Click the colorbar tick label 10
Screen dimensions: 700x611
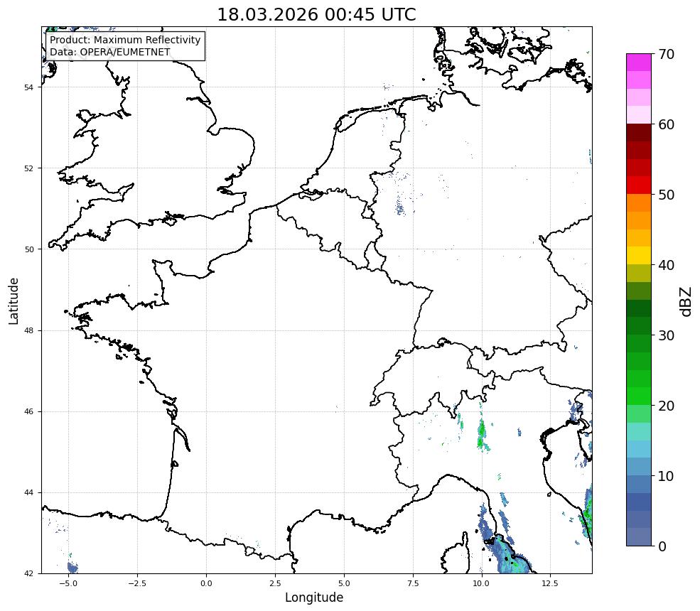(666, 476)
